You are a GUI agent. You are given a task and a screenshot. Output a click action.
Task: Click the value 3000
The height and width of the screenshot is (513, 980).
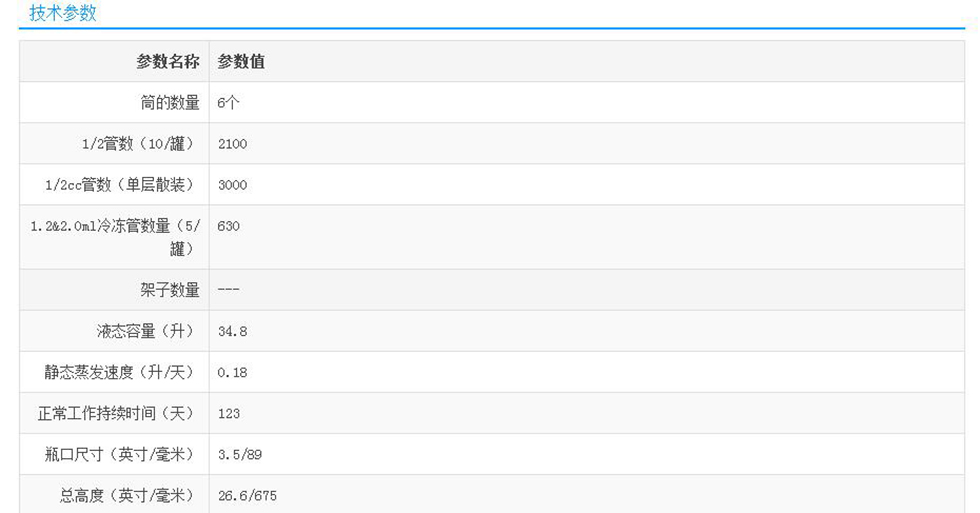232,185
